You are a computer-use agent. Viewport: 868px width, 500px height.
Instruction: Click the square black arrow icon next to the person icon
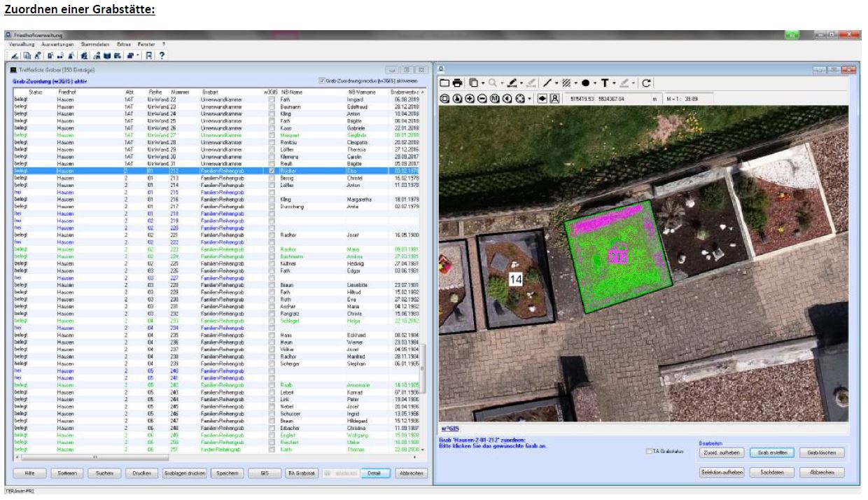(x=542, y=99)
